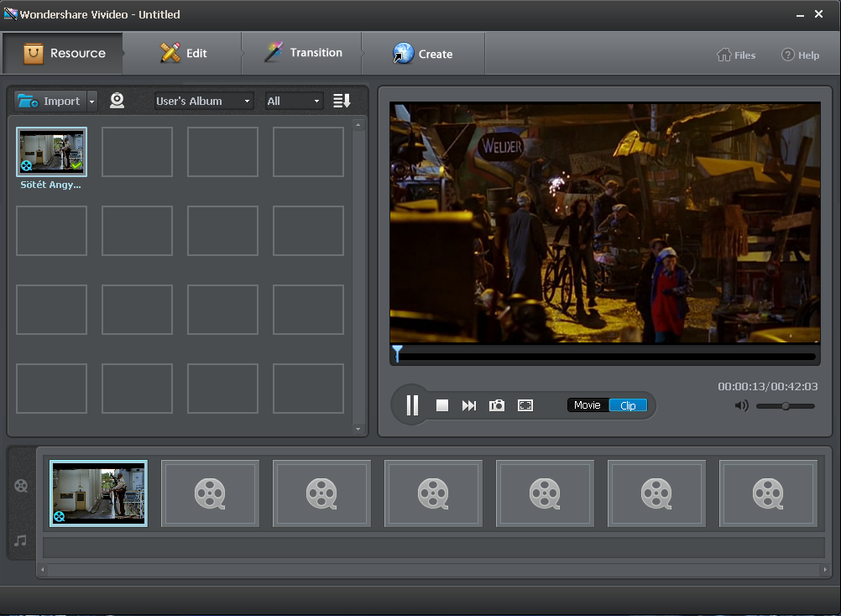The image size is (841, 616).
Task: Click the Sötét Angy... file name
Action: click(x=51, y=185)
